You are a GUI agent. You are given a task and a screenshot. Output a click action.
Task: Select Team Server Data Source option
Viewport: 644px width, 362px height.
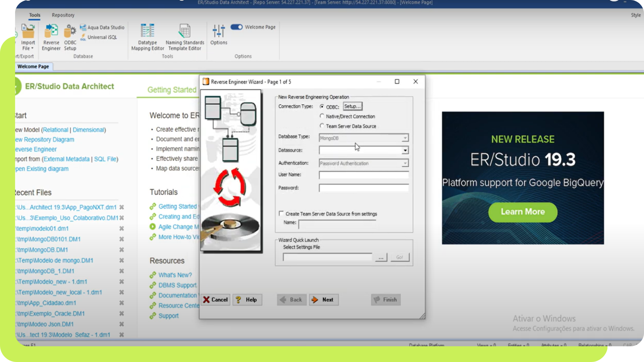tap(322, 126)
